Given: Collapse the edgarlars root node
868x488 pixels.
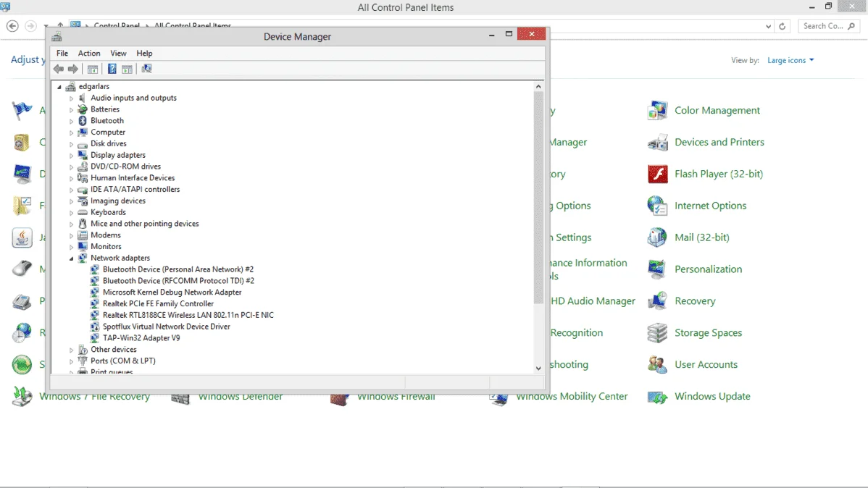Looking at the screenshot, I should click(59, 87).
